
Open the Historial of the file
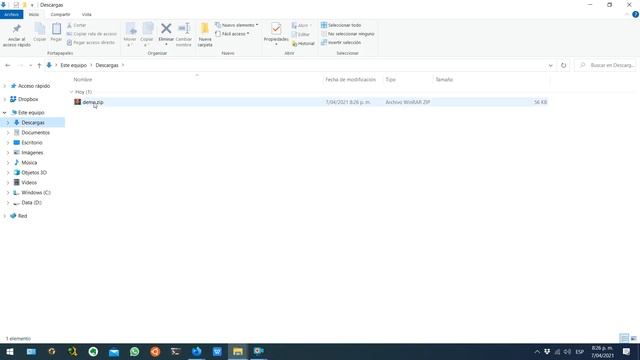[x=303, y=43]
